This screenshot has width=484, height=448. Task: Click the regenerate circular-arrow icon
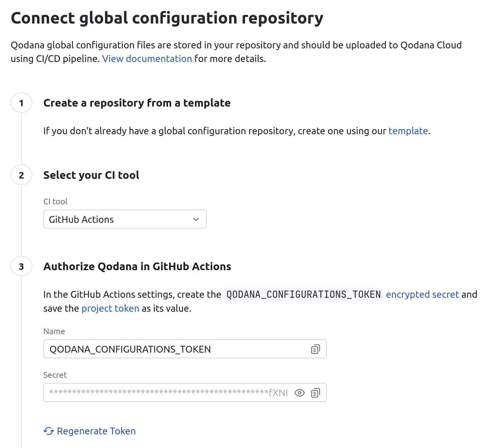point(48,431)
